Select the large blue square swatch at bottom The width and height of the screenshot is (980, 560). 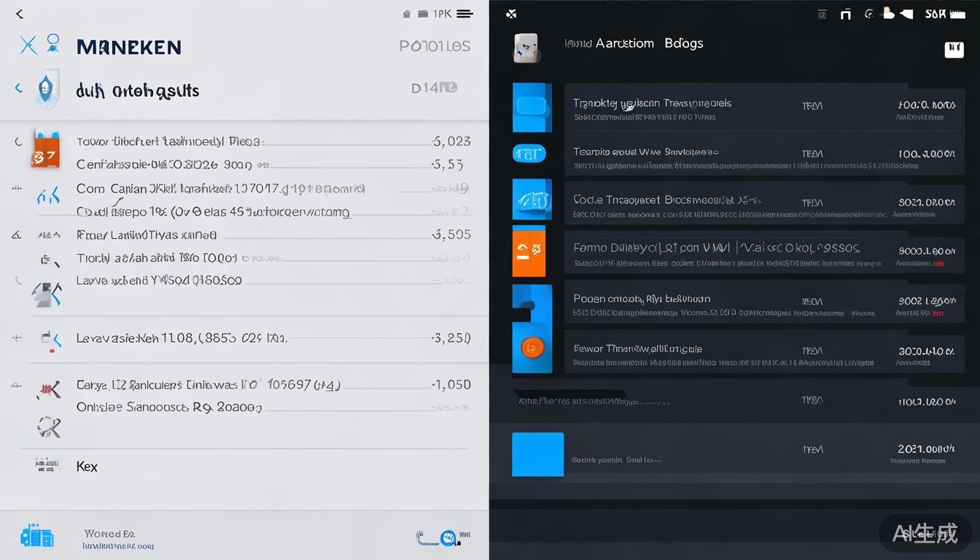tap(537, 454)
